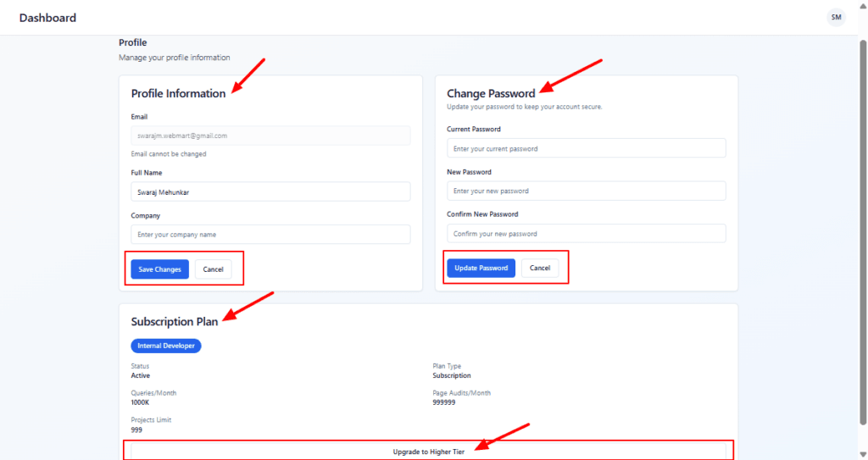The image size is (868, 460).
Task: Focus the Current Password field
Action: coord(586,148)
